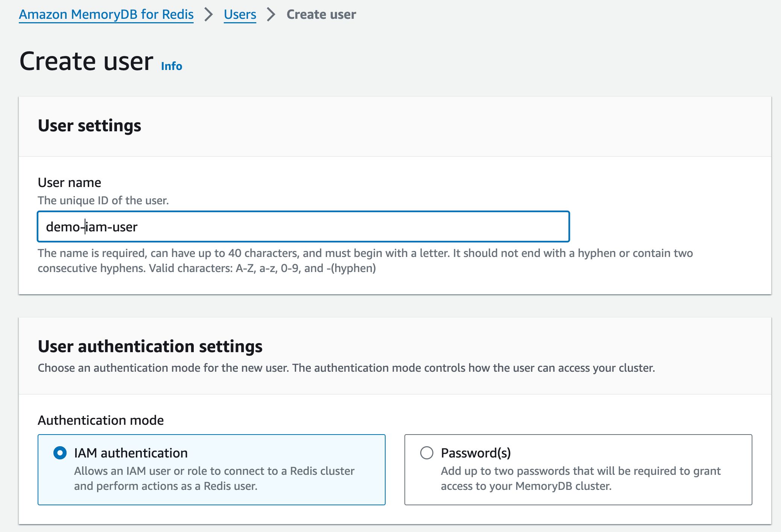Select IAM authentication radio button
Image resolution: width=781 pixels, height=532 pixels.
[x=60, y=453]
